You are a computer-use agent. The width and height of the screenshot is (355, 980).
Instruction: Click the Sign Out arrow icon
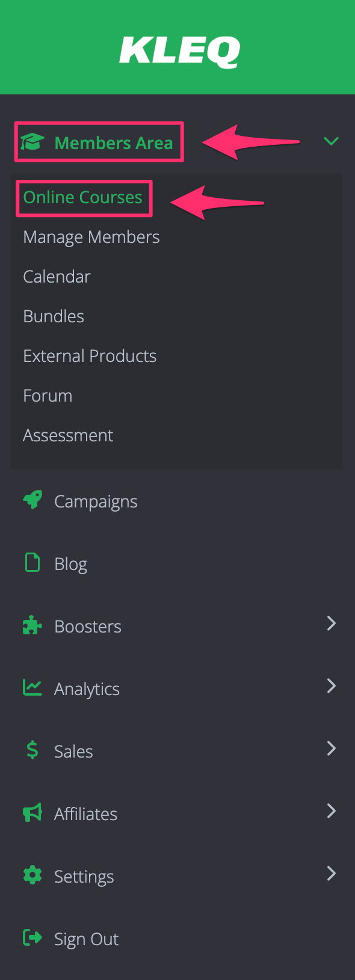click(32, 938)
